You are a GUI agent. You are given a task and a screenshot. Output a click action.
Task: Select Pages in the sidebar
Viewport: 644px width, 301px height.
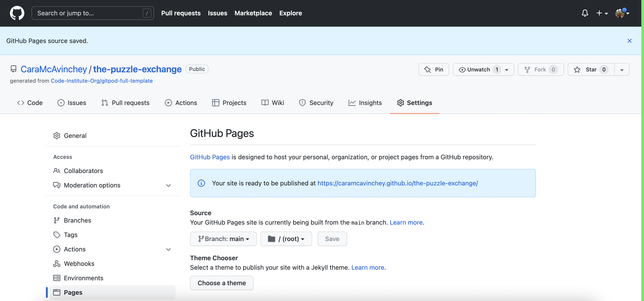(113, 292)
